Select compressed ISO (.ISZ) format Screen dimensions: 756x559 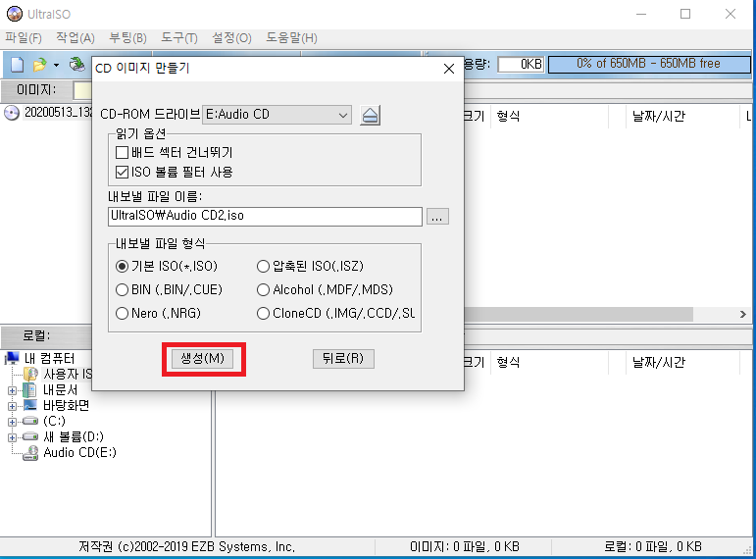263,266
